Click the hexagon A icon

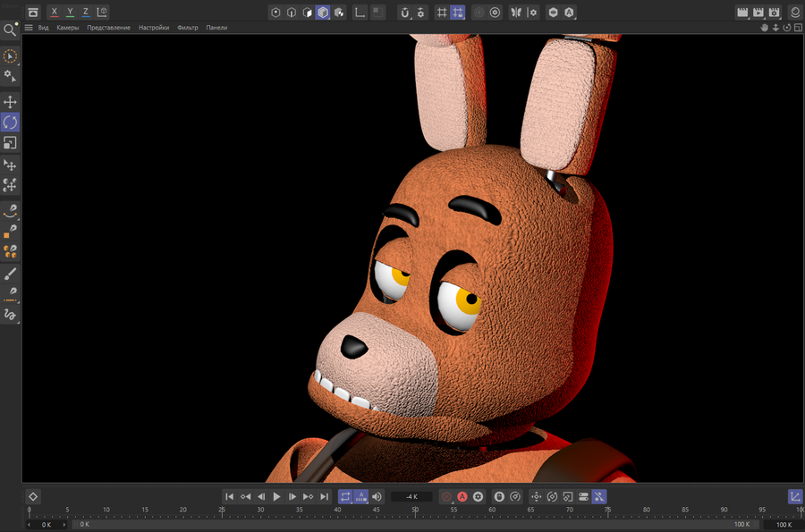[x=569, y=13]
